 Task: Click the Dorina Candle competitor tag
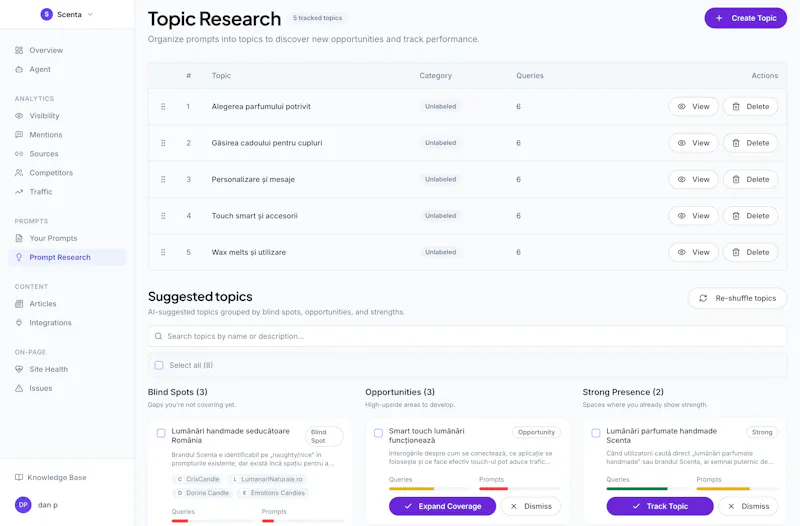203,493
